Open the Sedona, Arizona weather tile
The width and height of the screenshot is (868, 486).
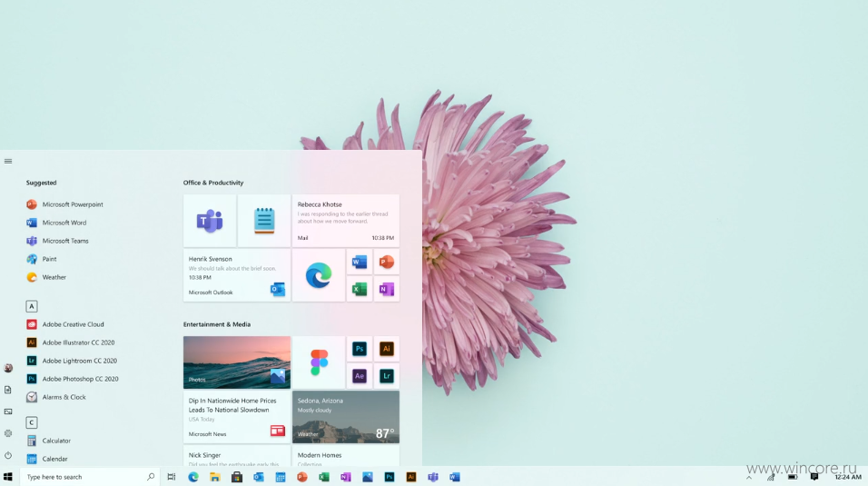345,417
